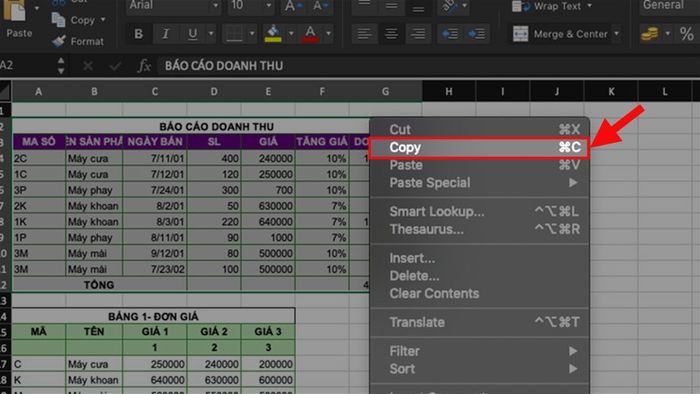Click the Paste button in ribbon
The height and width of the screenshot is (394, 700).
tap(19, 19)
